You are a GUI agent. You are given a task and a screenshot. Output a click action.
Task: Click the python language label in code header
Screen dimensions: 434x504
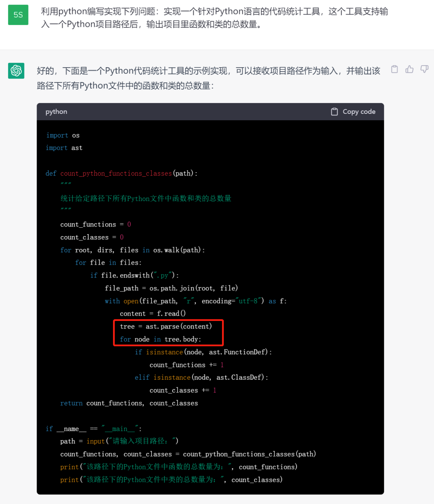[x=56, y=112]
